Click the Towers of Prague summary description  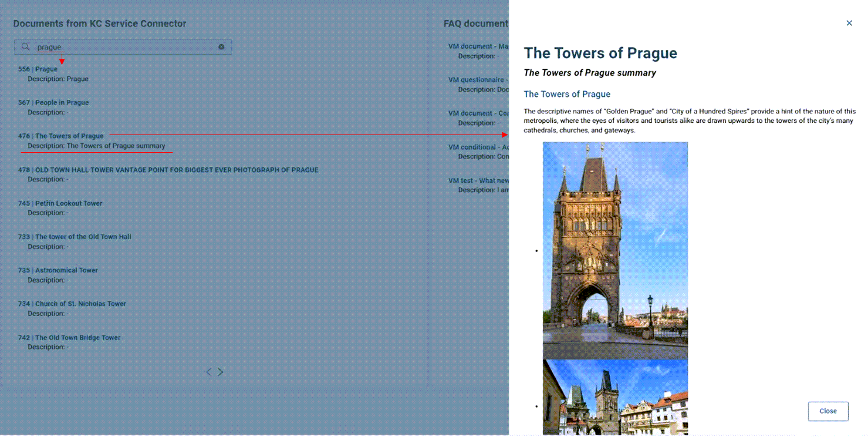tap(97, 146)
